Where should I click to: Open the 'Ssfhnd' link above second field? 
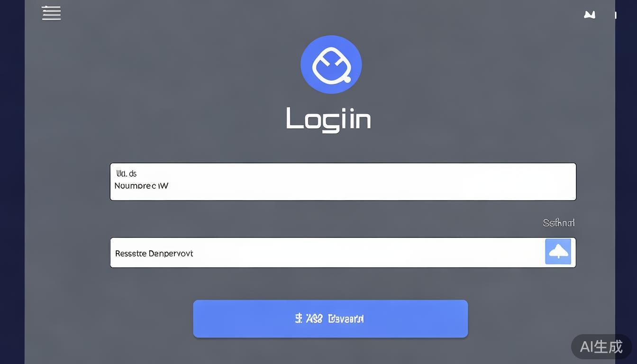(559, 223)
